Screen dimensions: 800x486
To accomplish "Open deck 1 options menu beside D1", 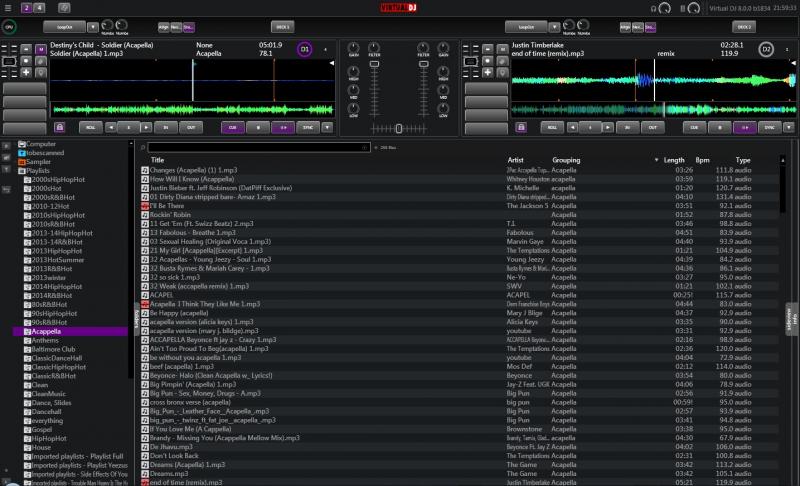I will (x=326, y=49).
